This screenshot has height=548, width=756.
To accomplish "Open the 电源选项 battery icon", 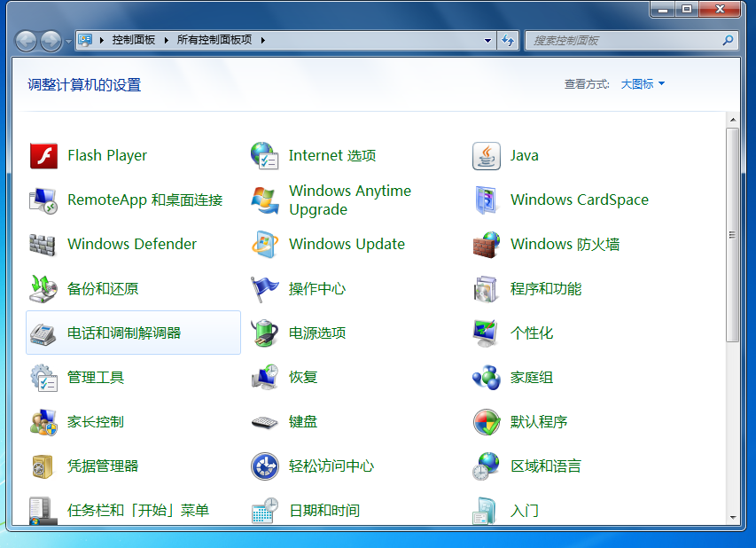I will (x=265, y=333).
